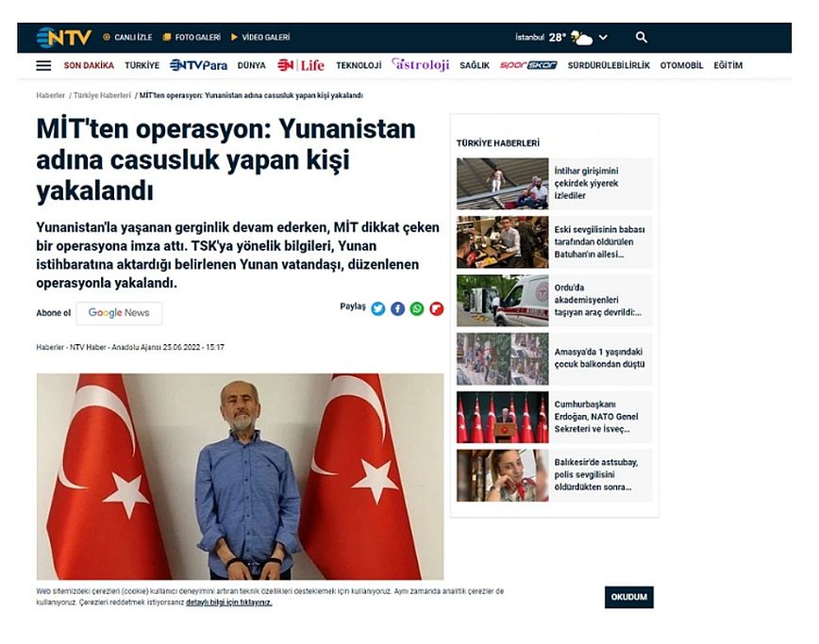
Task: Share article on Flipboard
Action: [436, 309]
